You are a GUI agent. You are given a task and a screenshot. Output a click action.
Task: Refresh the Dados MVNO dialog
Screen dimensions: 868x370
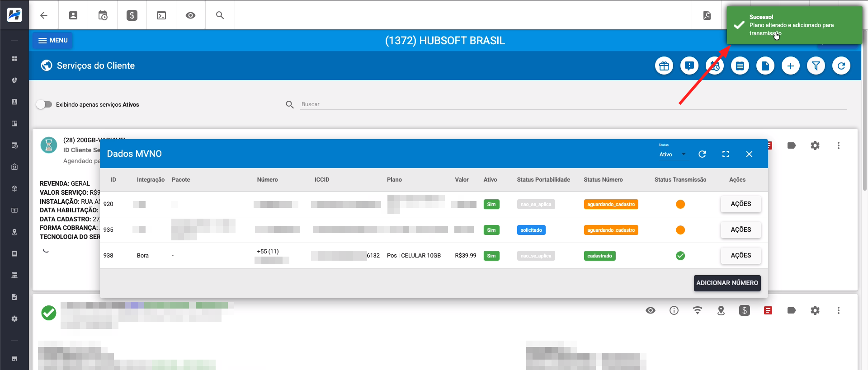(702, 154)
